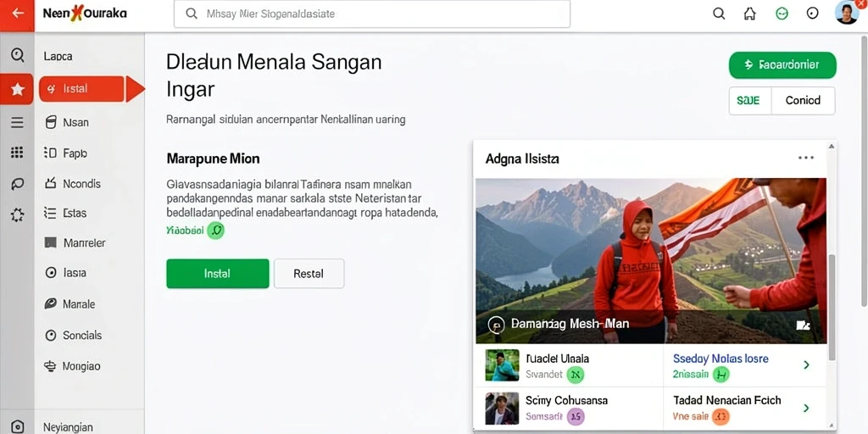Click the Restal button
868x434 pixels.
pyautogui.click(x=309, y=274)
